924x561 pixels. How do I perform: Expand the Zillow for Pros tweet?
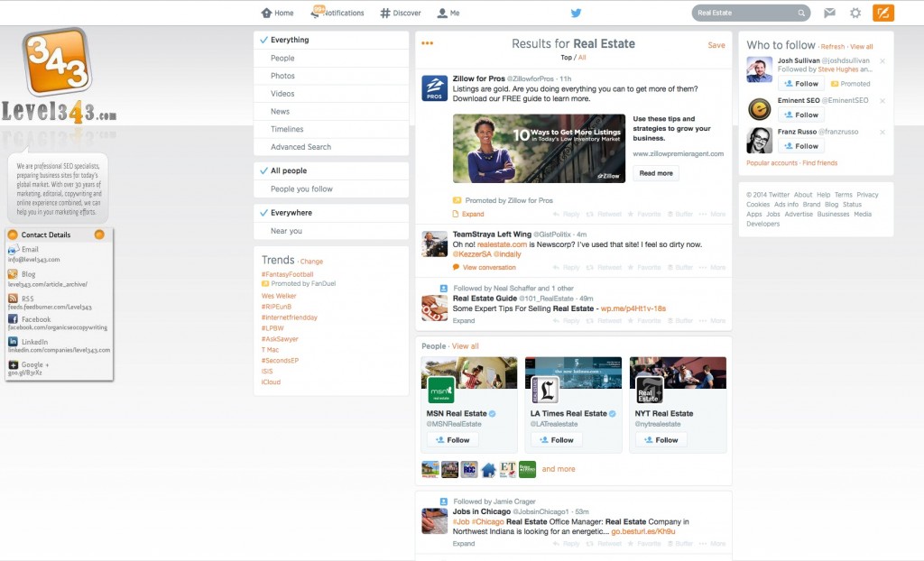pos(468,214)
